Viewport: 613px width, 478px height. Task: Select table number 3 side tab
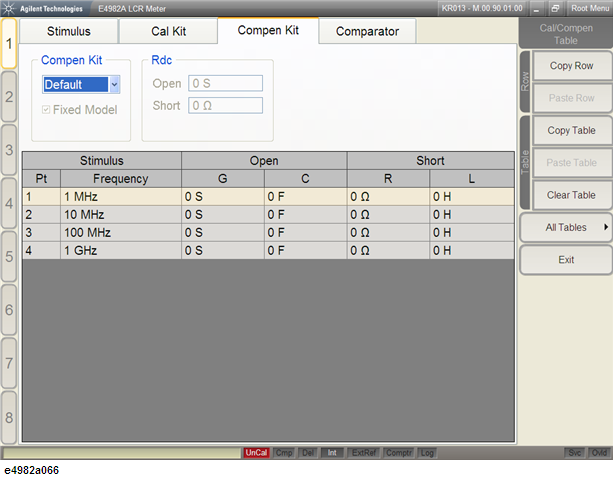click(x=9, y=150)
